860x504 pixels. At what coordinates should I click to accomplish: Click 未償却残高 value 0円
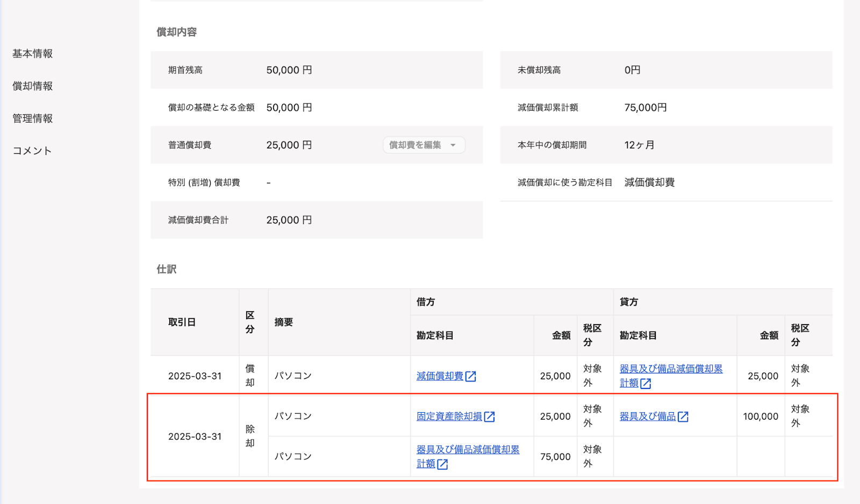tap(632, 70)
